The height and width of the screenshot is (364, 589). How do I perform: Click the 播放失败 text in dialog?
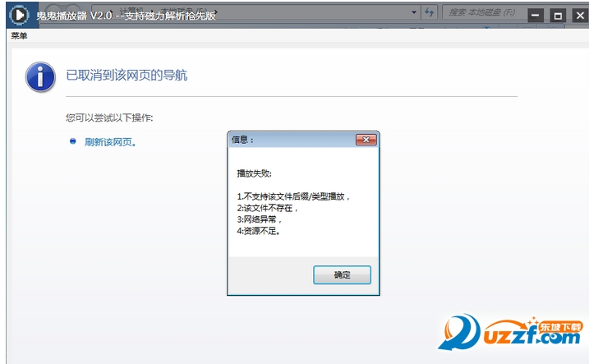click(255, 173)
